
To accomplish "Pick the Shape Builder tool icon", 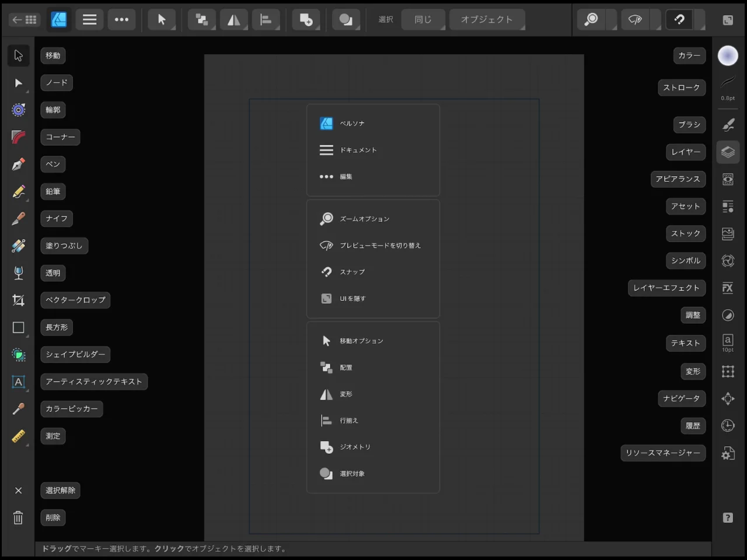I will coord(19,355).
